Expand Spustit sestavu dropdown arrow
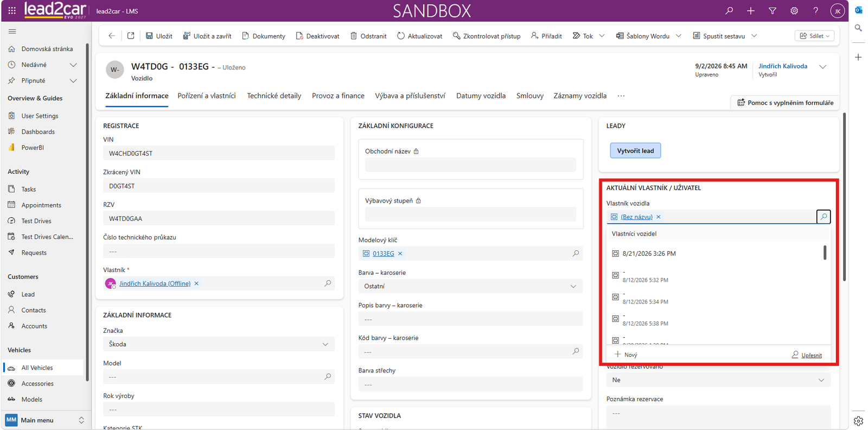Image resolution: width=868 pixels, height=430 pixels. pyautogui.click(x=754, y=36)
